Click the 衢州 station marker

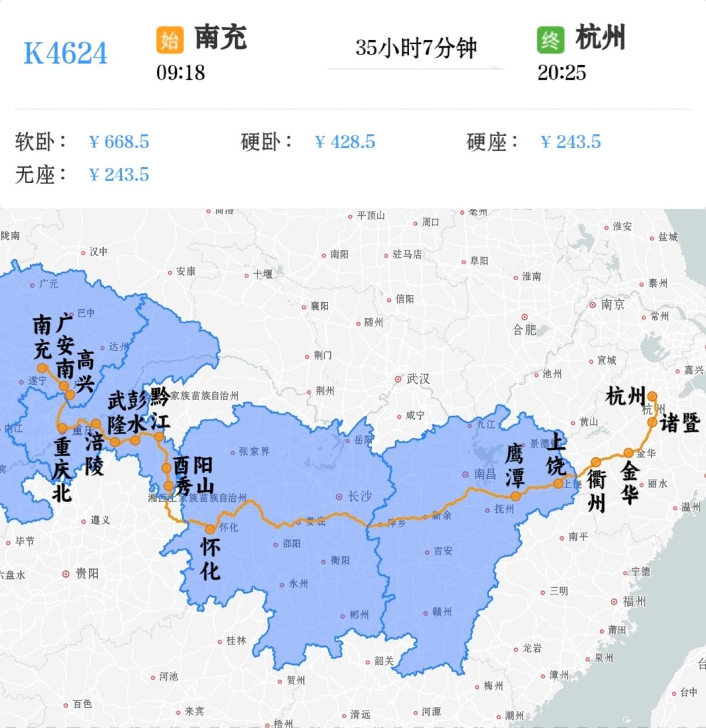595,463
